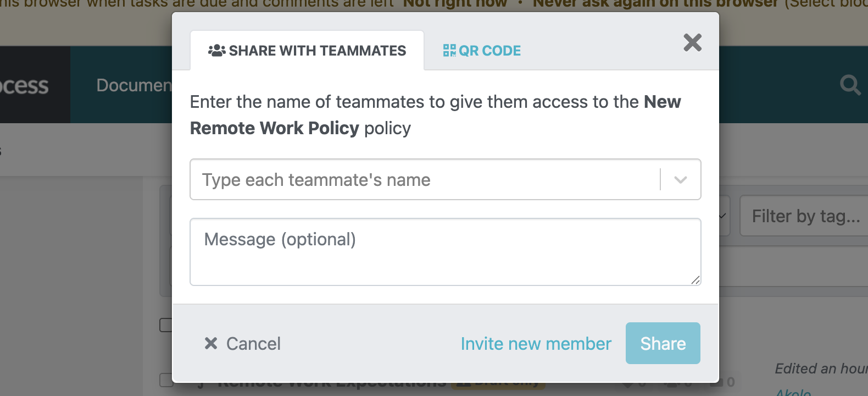Open the teammate name dropdown
The width and height of the screenshot is (868, 396).
(x=681, y=179)
